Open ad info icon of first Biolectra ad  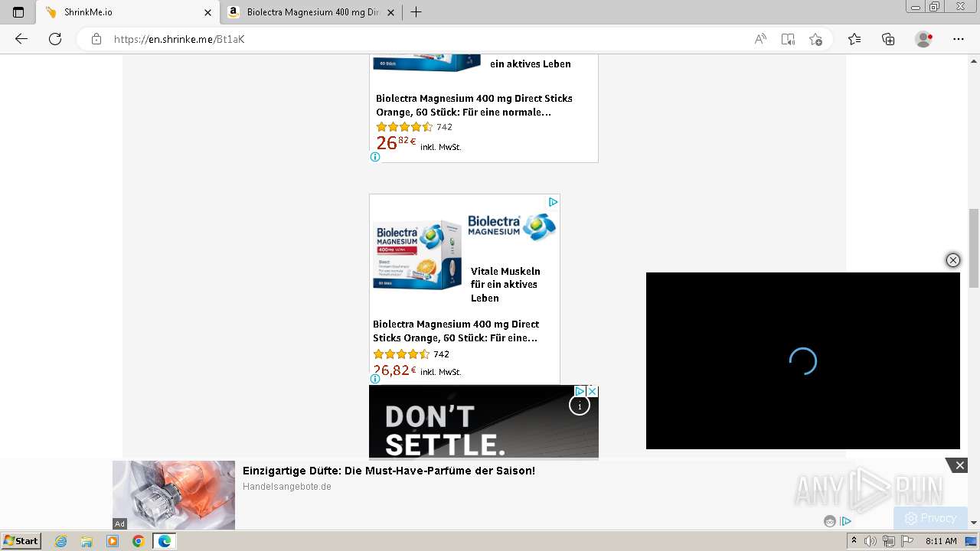click(x=375, y=157)
